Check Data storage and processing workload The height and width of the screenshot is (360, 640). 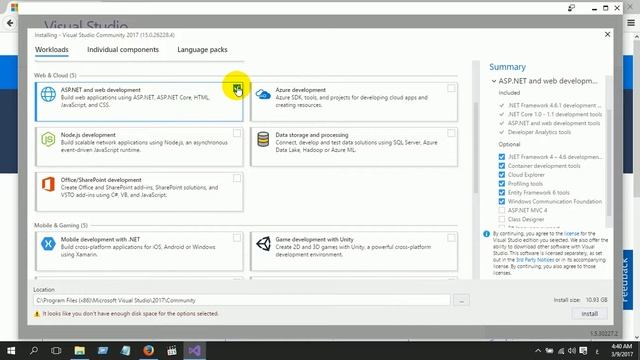tap(451, 133)
